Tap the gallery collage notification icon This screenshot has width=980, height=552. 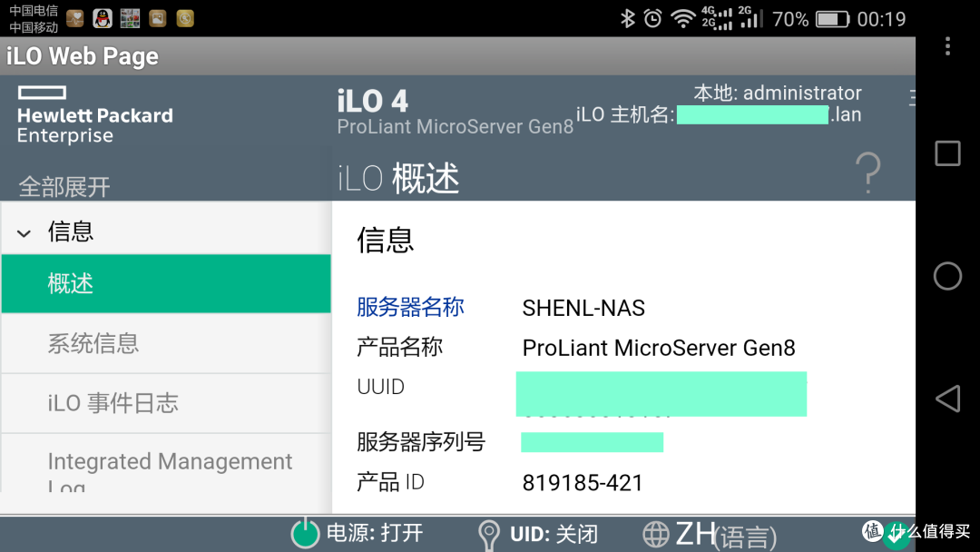130,19
